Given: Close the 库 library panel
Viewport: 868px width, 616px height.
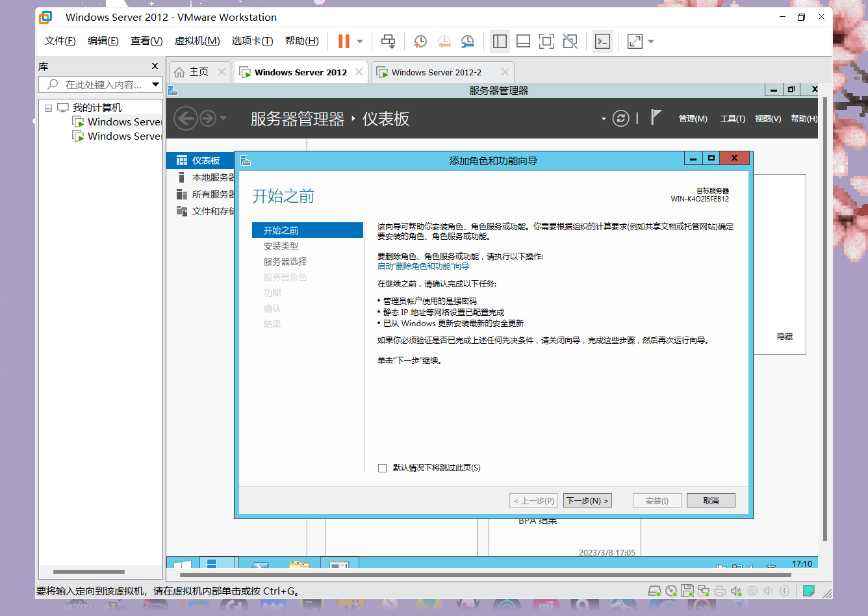Looking at the screenshot, I should pyautogui.click(x=155, y=66).
